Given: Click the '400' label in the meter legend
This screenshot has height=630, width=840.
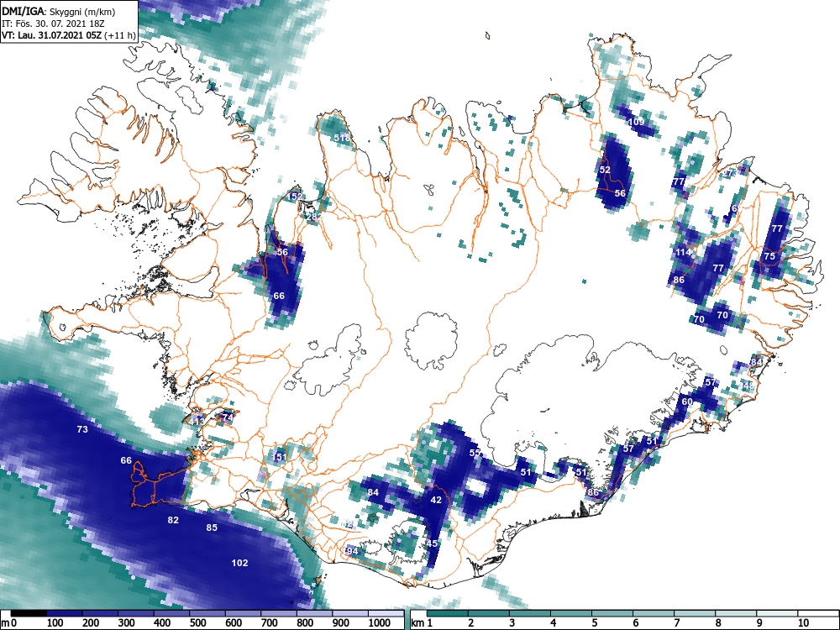Looking at the screenshot, I should (x=162, y=623).
